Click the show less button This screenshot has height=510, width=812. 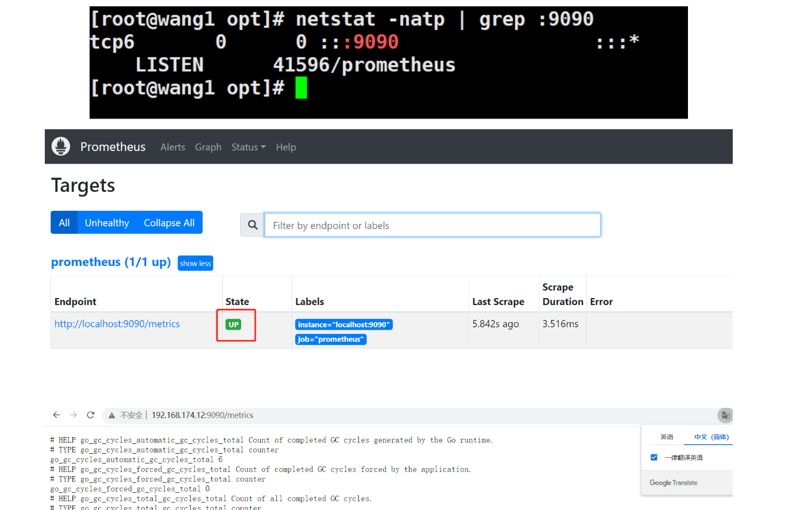click(x=195, y=263)
